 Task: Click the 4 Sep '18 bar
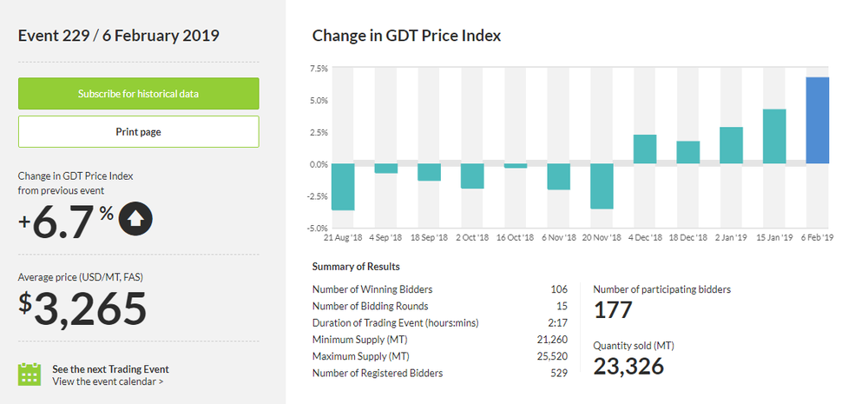pyautogui.click(x=386, y=169)
